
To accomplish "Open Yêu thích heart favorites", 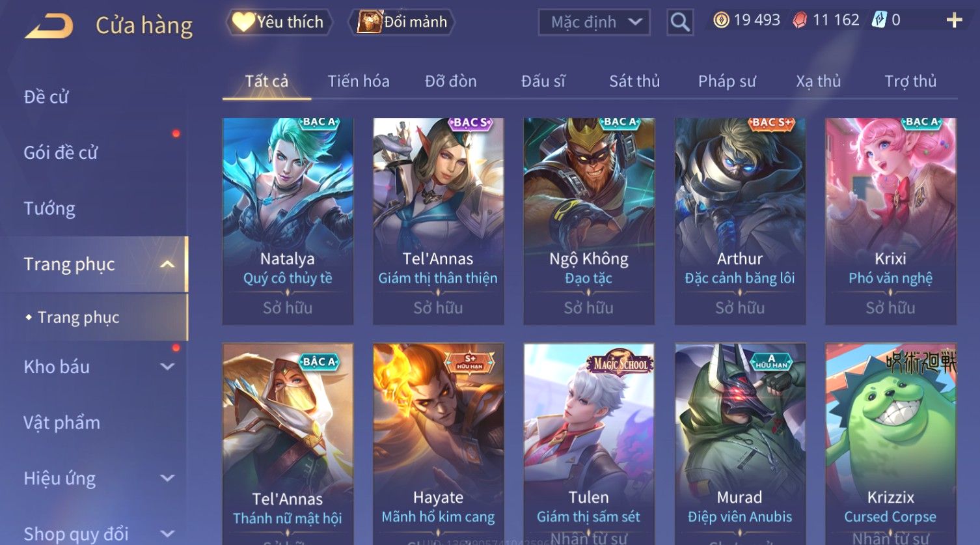I will tap(279, 22).
